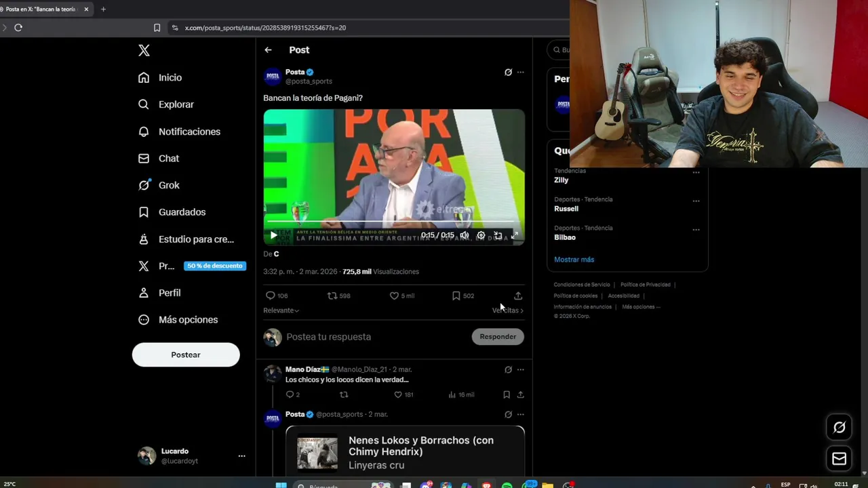Viewport: 868px width, 488px height.
Task: Open the Relevante sort dropdown
Action: click(281, 310)
